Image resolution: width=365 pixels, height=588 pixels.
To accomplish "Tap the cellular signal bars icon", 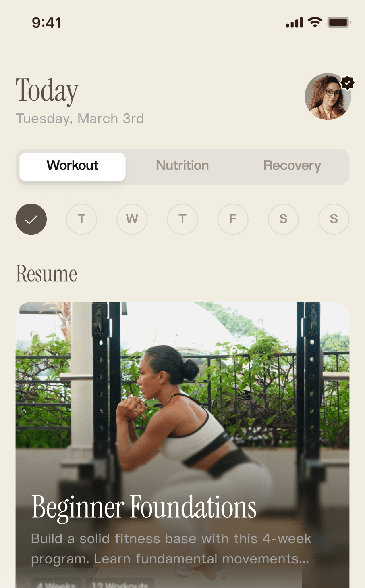I will pos(294,23).
